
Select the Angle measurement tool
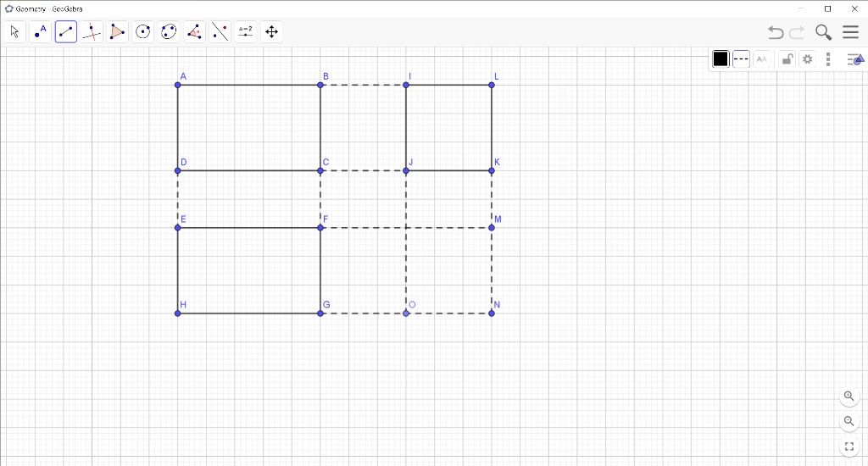click(x=194, y=31)
